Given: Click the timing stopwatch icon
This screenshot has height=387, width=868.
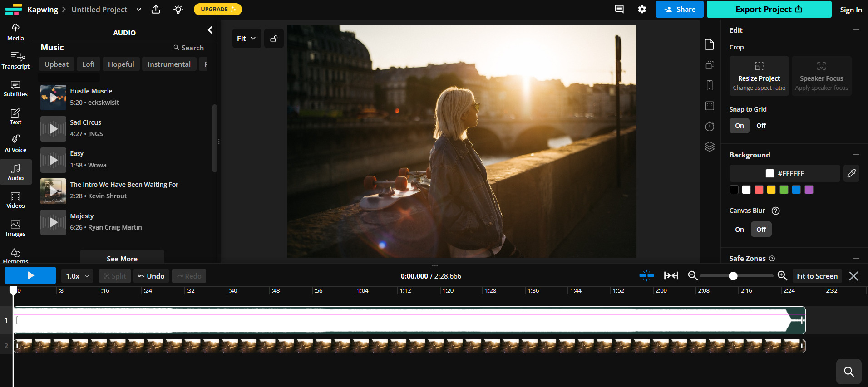Looking at the screenshot, I should tap(710, 127).
